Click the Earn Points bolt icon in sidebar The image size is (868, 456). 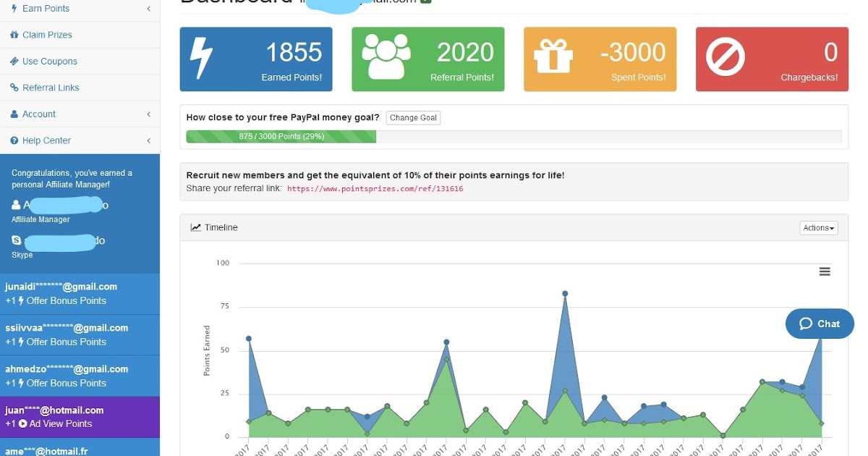(x=14, y=9)
